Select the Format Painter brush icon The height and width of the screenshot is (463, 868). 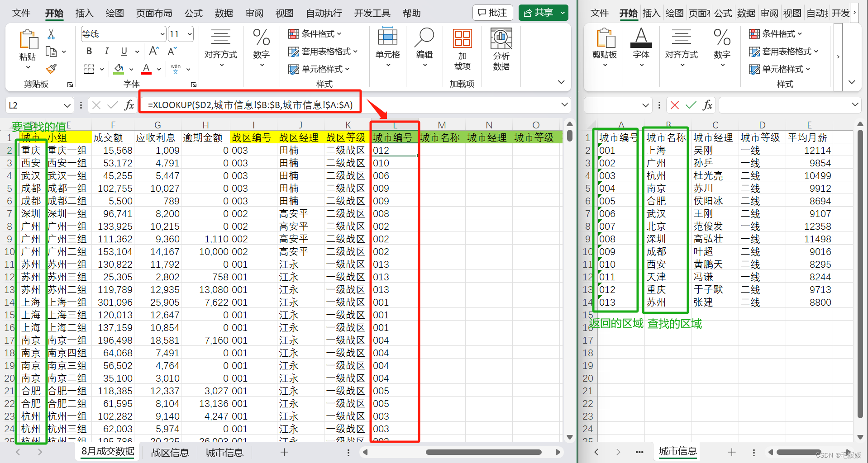[x=51, y=69]
